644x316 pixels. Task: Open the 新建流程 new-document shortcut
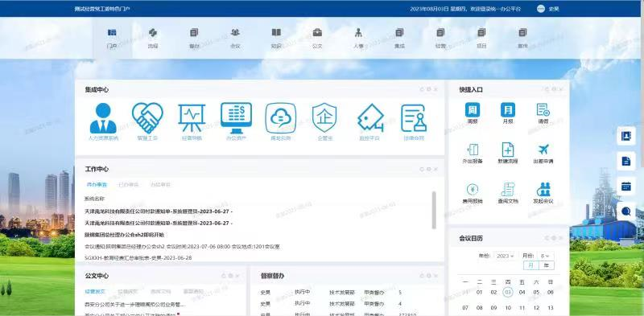(508, 150)
